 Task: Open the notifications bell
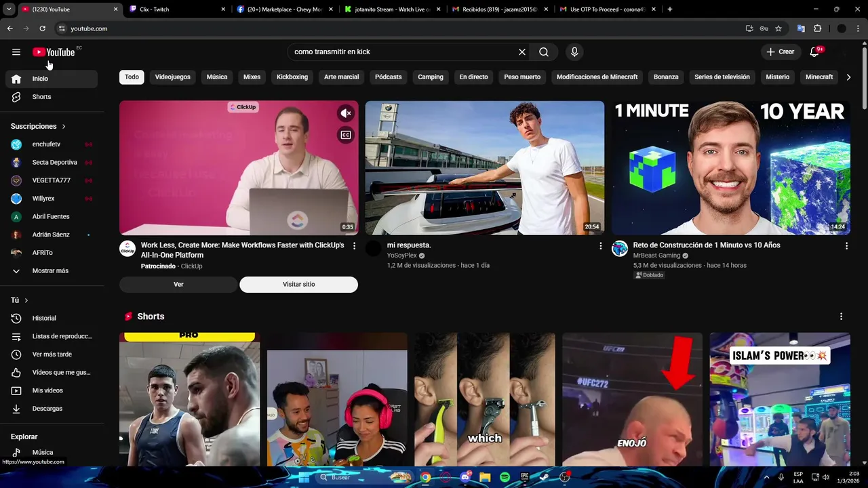pyautogui.click(x=815, y=52)
